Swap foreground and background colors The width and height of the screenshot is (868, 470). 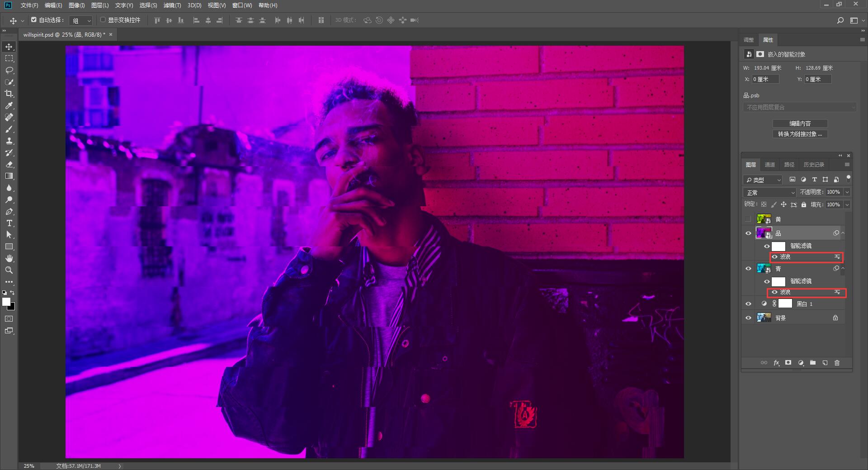pyautogui.click(x=12, y=293)
